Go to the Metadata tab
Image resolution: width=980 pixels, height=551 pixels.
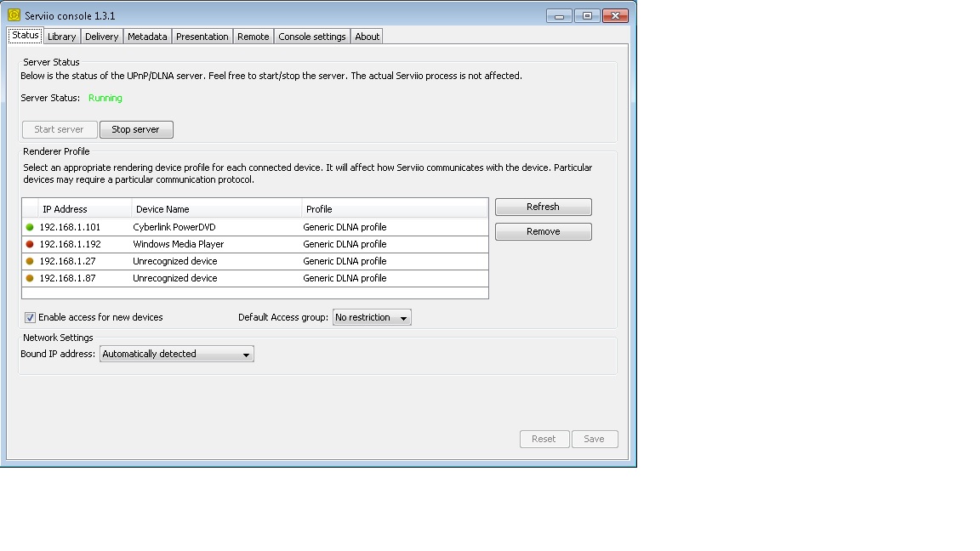[147, 37]
